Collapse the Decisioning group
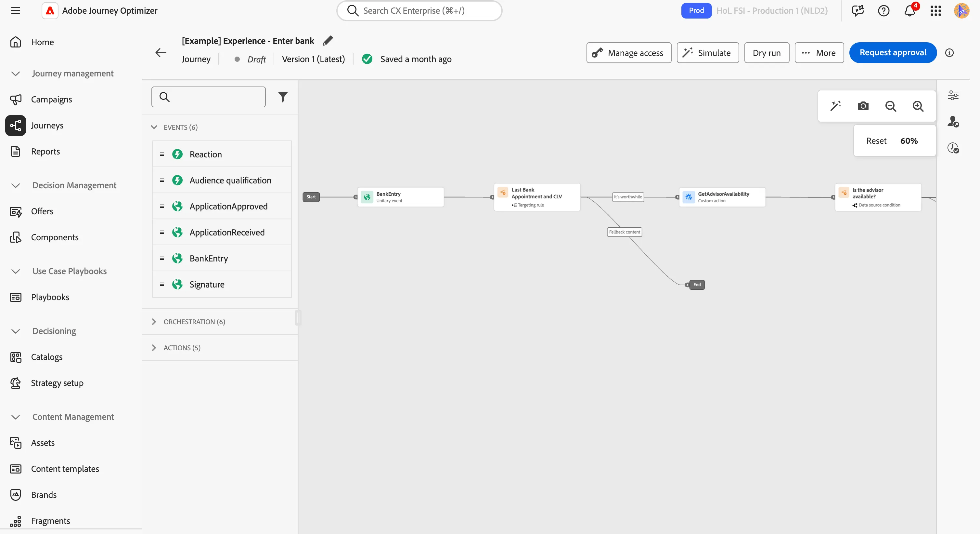Image resolution: width=980 pixels, height=534 pixels. tap(16, 331)
